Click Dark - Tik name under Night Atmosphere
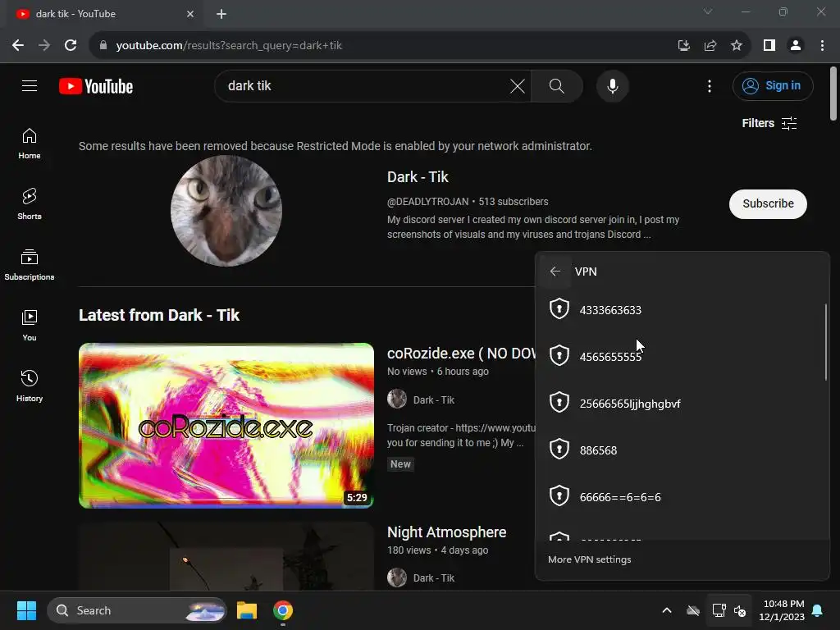Image resolution: width=840 pixels, height=630 pixels. 433,578
